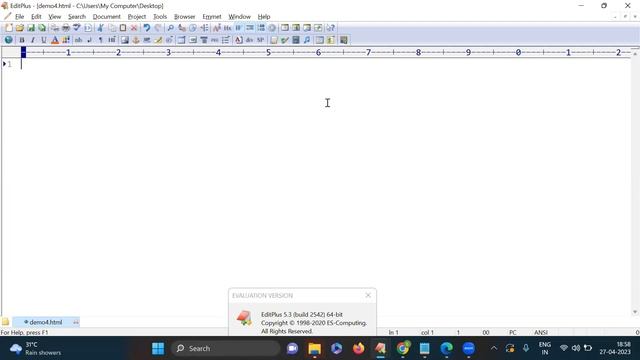
Task: Open File Explorer from the taskbar
Action: (x=314, y=348)
